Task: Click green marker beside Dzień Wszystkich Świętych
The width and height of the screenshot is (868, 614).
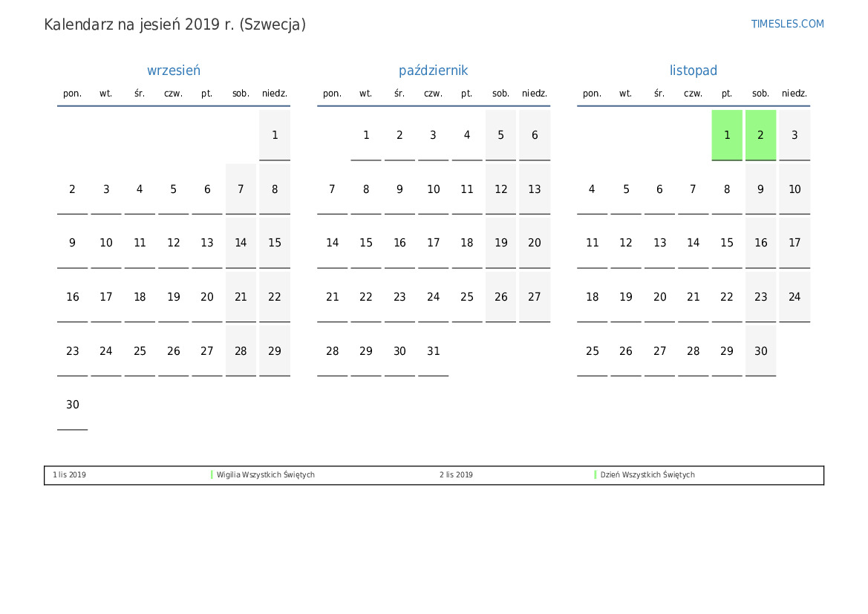Action: click(595, 475)
